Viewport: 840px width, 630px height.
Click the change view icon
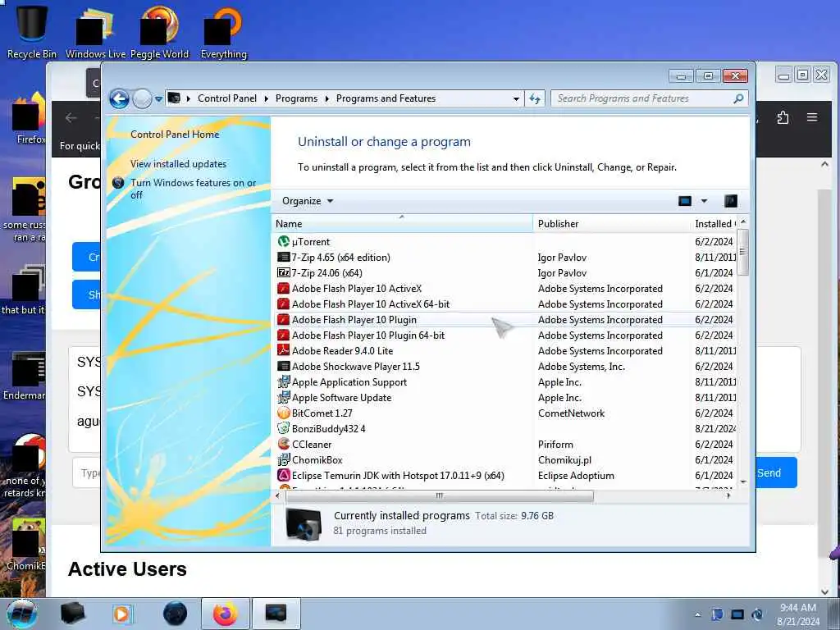pyautogui.click(x=685, y=201)
